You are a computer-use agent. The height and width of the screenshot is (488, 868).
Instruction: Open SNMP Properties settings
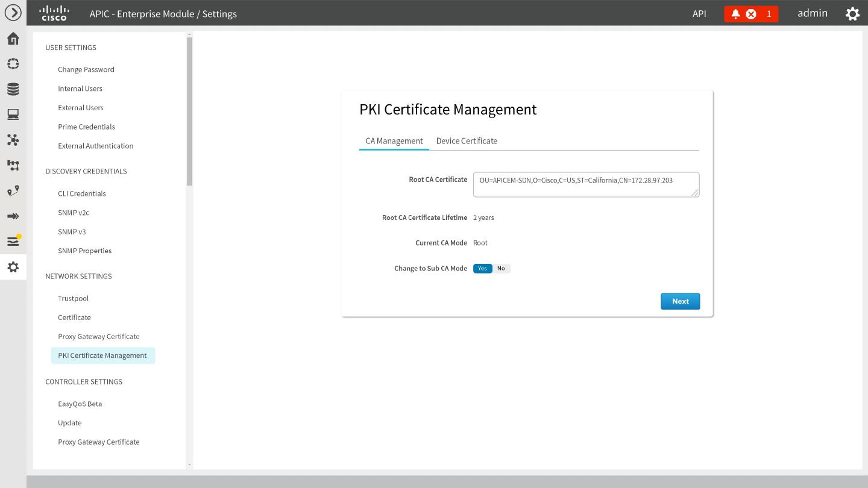[x=85, y=251]
